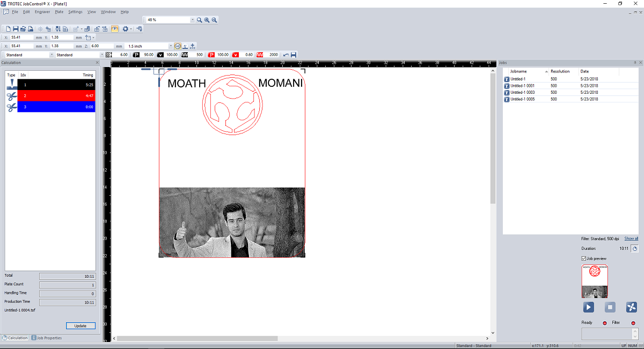Click the black P power icon
This screenshot has height=349, width=644.
click(x=136, y=55)
